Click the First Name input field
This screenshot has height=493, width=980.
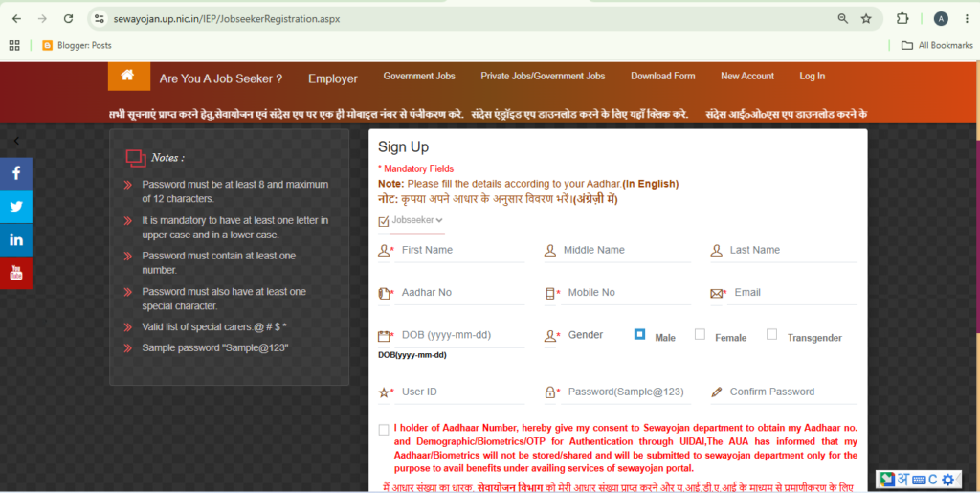coord(460,250)
